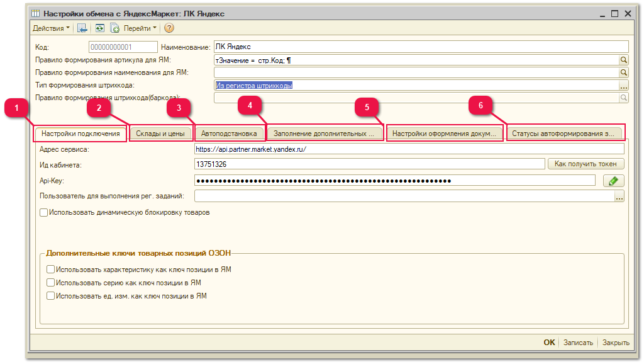Click the Записать button
The width and height of the screenshot is (644, 364).
click(x=578, y=343)
